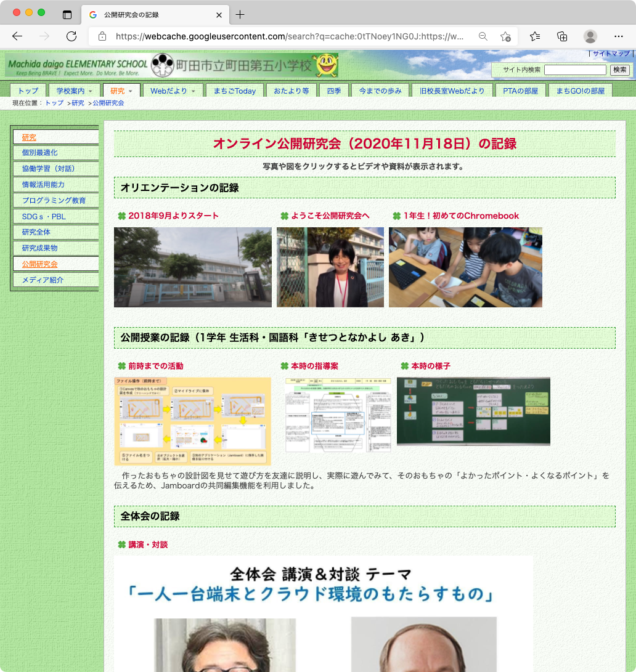View site information lock icon
The image size is (636, 672).
[102, 36]
